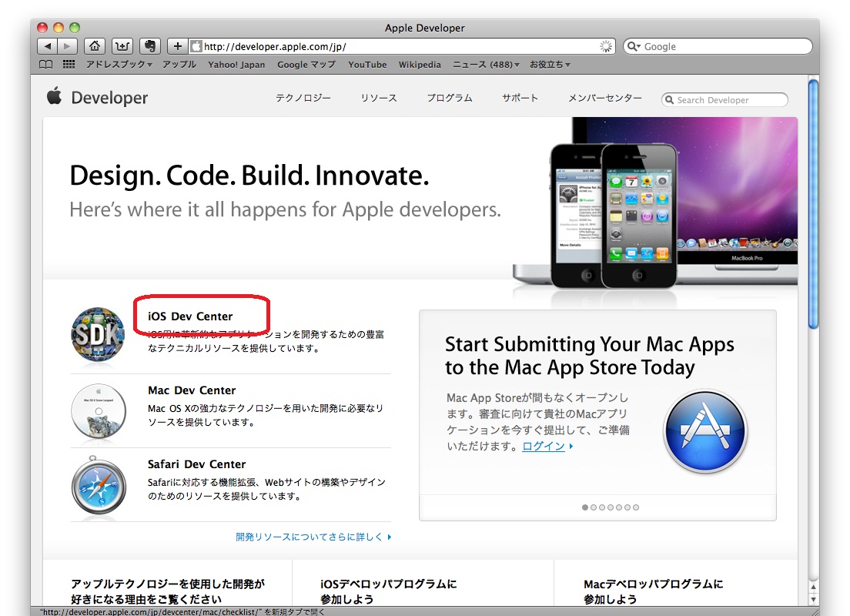This screenshot has height=616, width=850.
Task: Click the Safari back navigation arrow
Action: pyautogui.click(x=47, y=46)
